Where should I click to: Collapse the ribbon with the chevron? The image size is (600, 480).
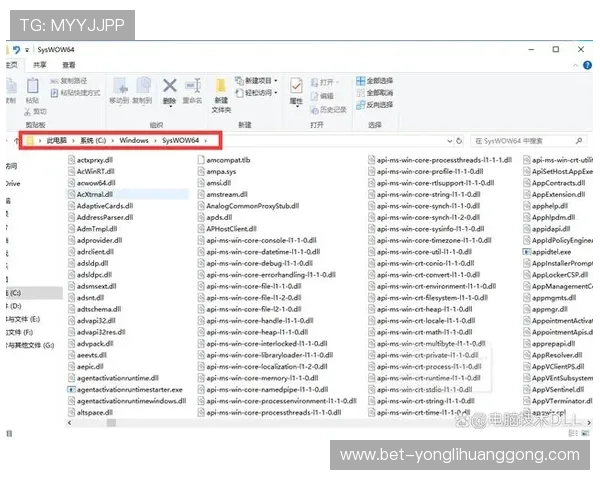(575, 65)
